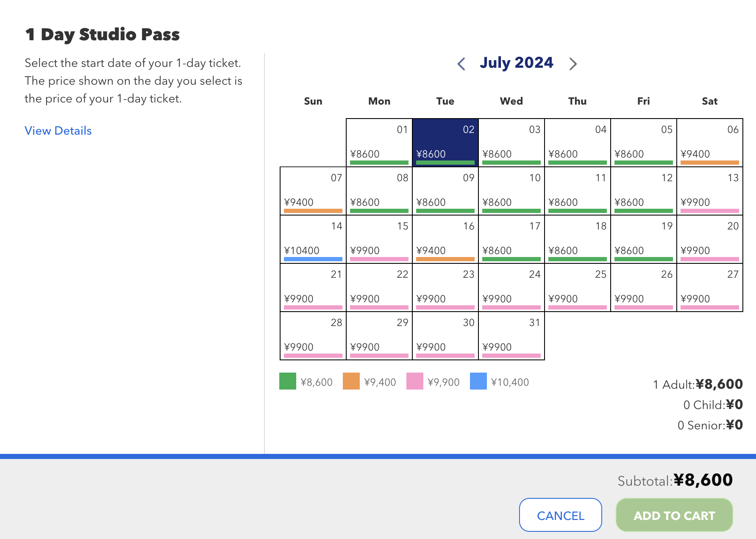The image size is (756, 539).
Task: Pick July 01 on the calendar
Action: coord(379,143)
